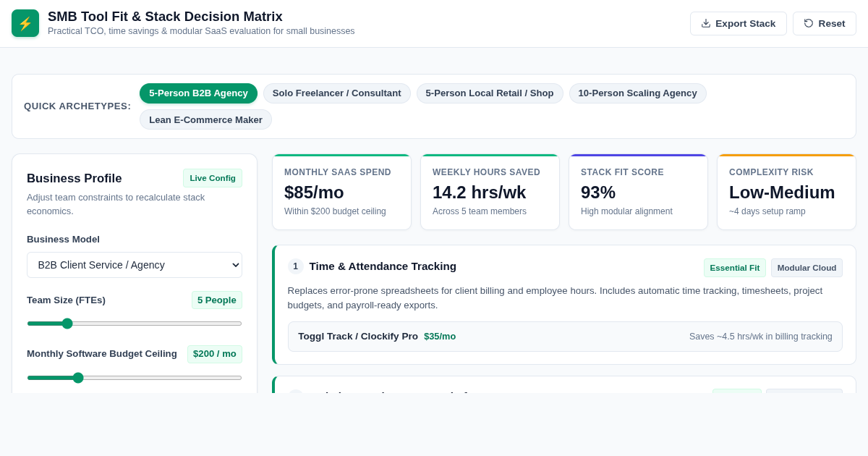Click the 'Business Profile' heading

pos(75,178)
